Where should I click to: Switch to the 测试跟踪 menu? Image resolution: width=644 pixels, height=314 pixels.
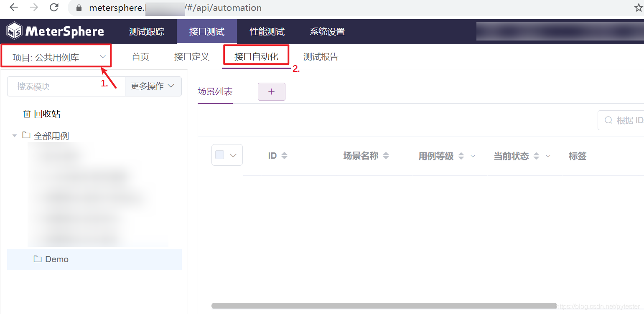pos(147,32)
